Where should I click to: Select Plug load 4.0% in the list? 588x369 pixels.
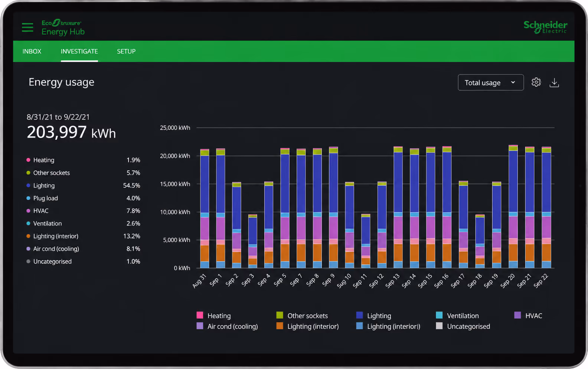(83, 198)
